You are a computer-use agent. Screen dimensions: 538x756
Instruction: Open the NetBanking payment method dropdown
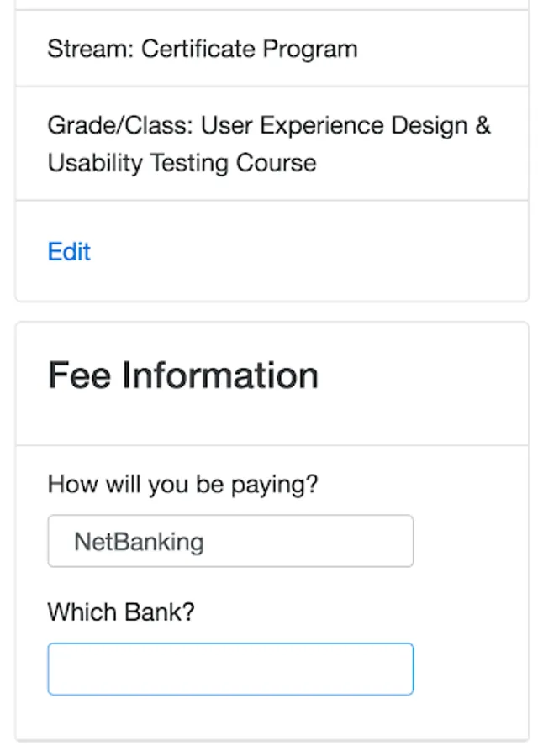point(230,541)
